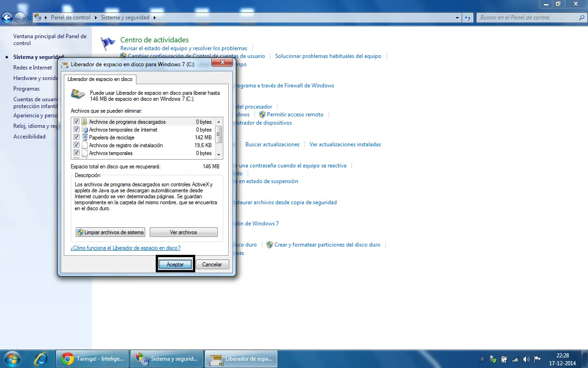588x368 pixels.
Task: Refresh the Control Panel address bar
Action: coord(468,17)
